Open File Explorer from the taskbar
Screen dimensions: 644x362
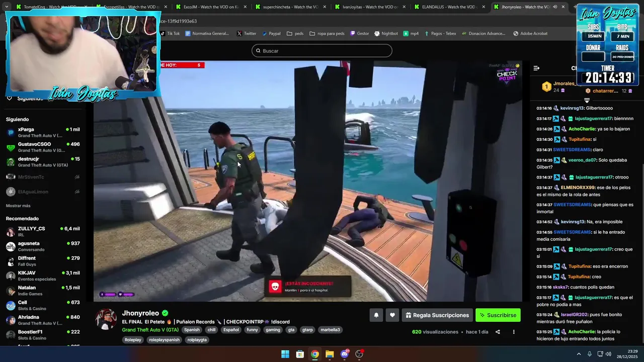(x=330, y=354)
